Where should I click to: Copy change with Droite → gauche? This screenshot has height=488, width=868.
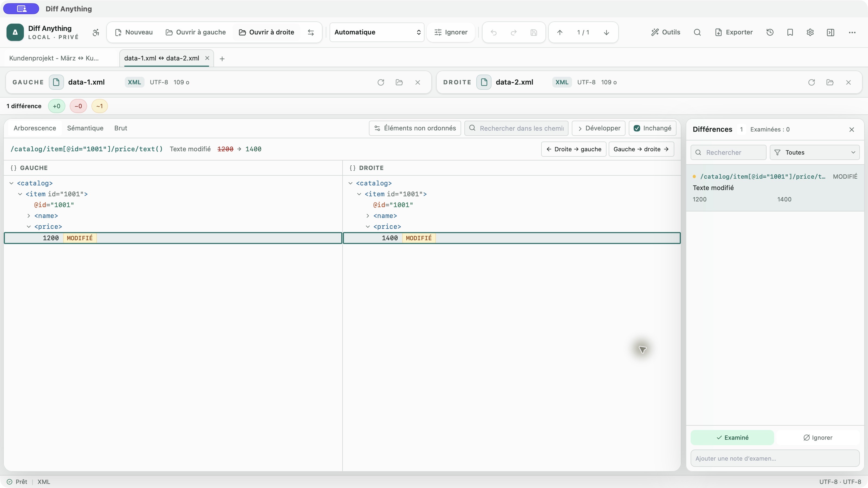573,149
